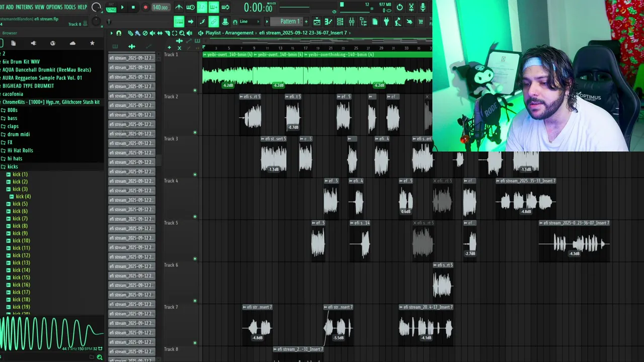
Task: Open the Piano roll view icon
Action: tap(328, 22)
